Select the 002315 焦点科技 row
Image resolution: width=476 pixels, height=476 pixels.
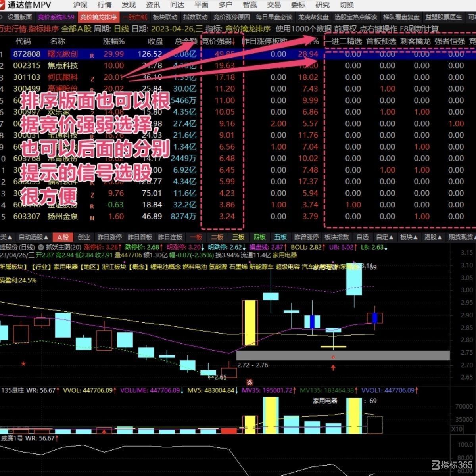point(238,65)
